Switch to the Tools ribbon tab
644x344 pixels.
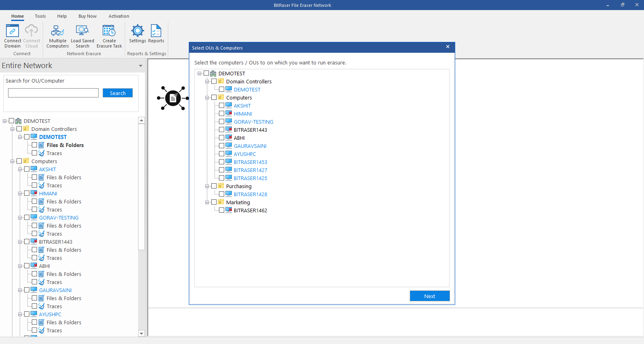pos(40,16)
